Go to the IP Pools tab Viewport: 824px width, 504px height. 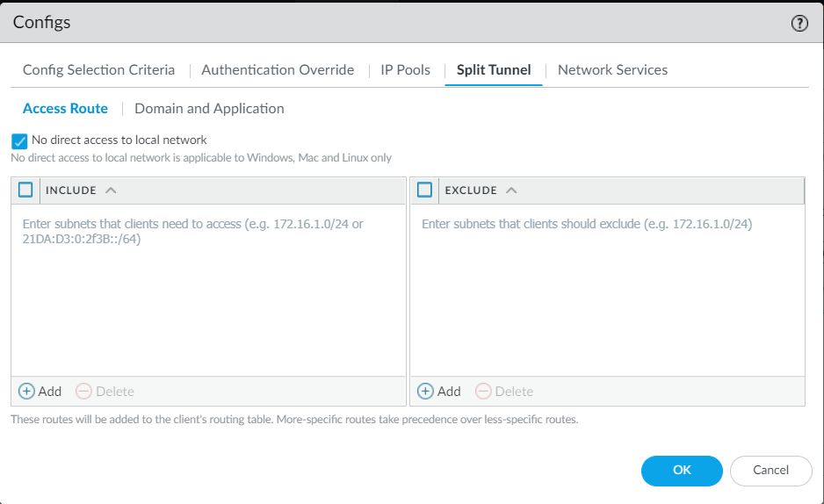point(405,70)
